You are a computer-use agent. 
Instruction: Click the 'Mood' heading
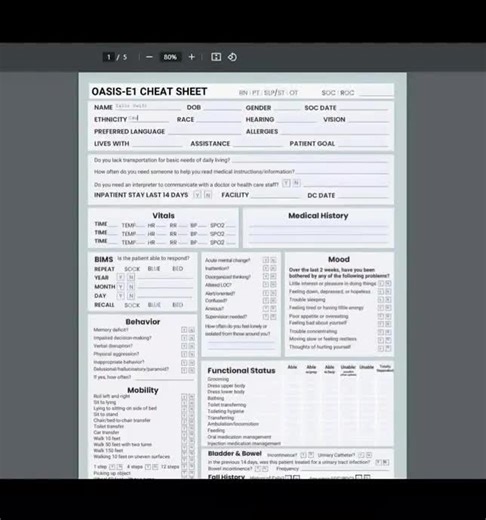[x=339, y=259]
